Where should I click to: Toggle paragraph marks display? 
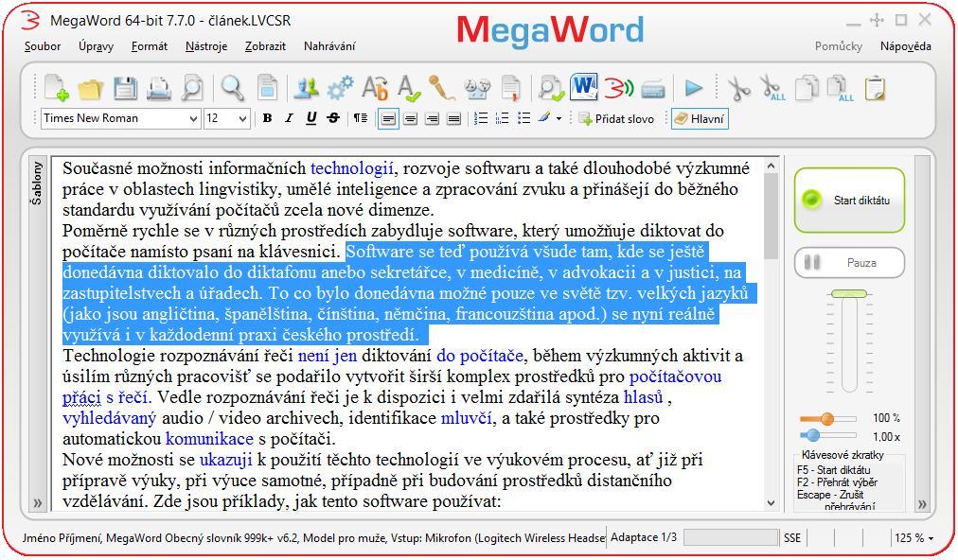pyautogui.click(x=361, y=118)
